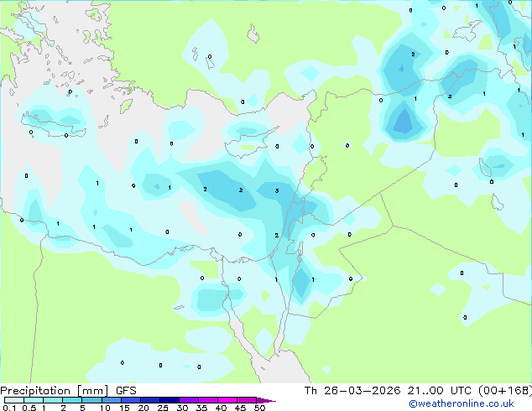Select the 45–50 mm legend swatch
The height and width of the screenshot is (411, 532).
point(247,400)
